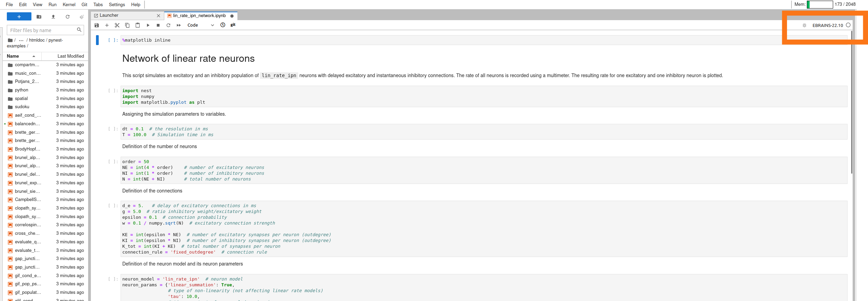Viewport: 868px width, 301px height.
Task: Open the music_con… folder
Action: [x=45, y=73]
